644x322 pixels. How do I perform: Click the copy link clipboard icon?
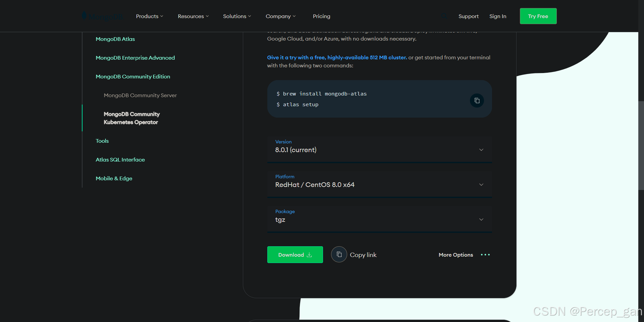click(x=339, y=255)
